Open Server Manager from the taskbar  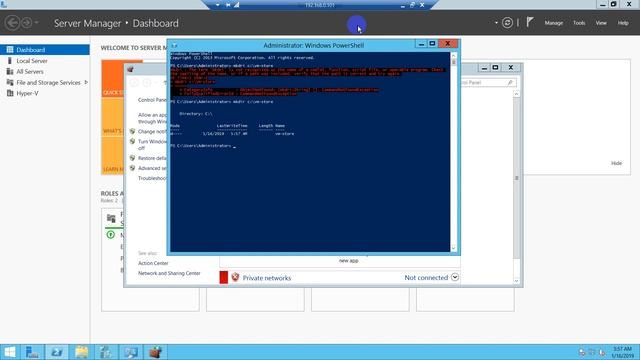click(x=32, y=352)
